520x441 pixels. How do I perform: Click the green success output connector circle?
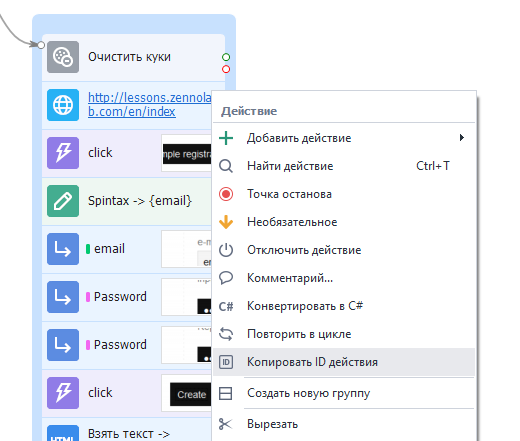tap(226, 57)
